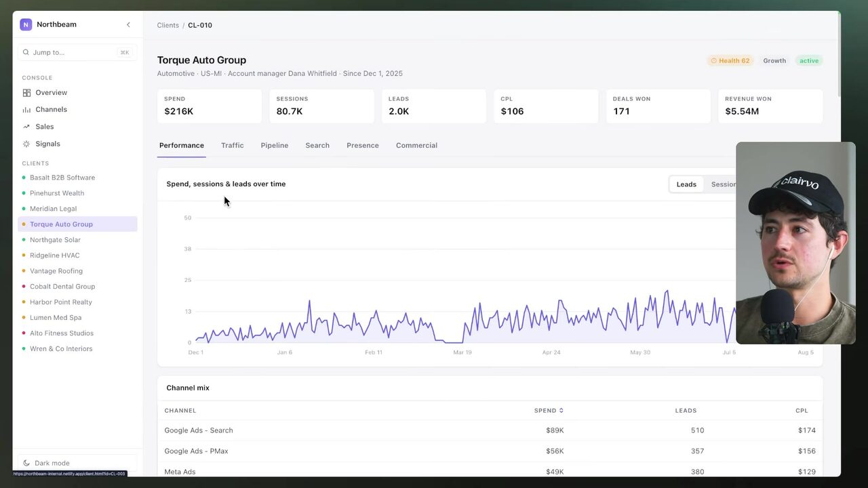Viewport: 868px width, 488px height.
Task: Click the Deals Won 171 card
Action: tap(658, 106)
